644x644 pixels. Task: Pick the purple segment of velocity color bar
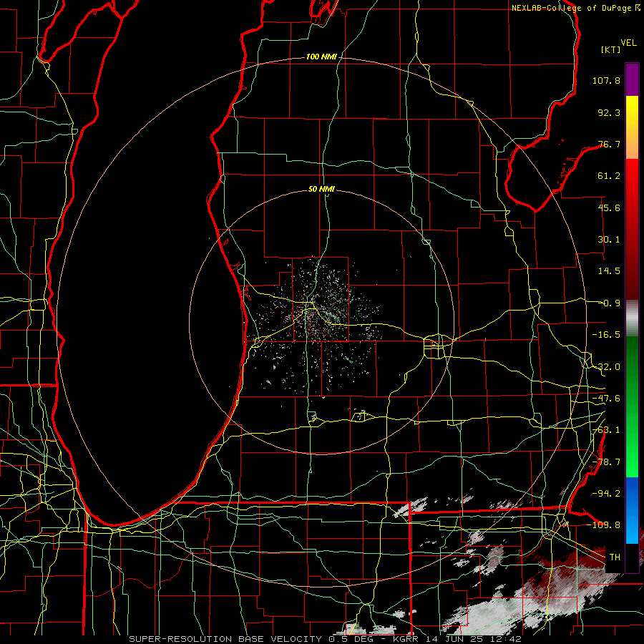click(632, 79)
